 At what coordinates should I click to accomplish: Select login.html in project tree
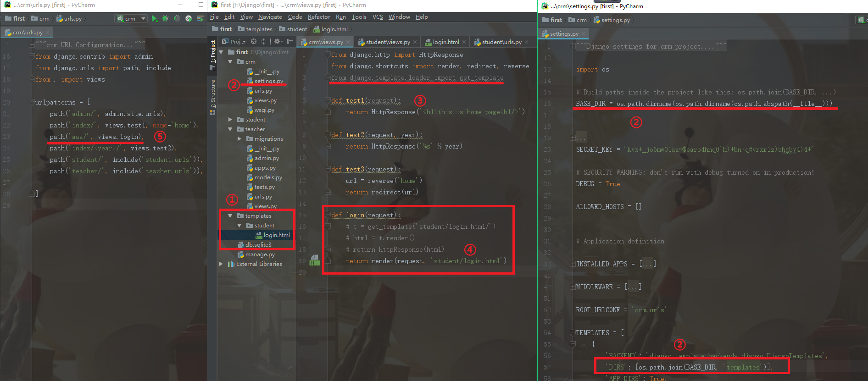pyautogui.click(x=273, y=235)
